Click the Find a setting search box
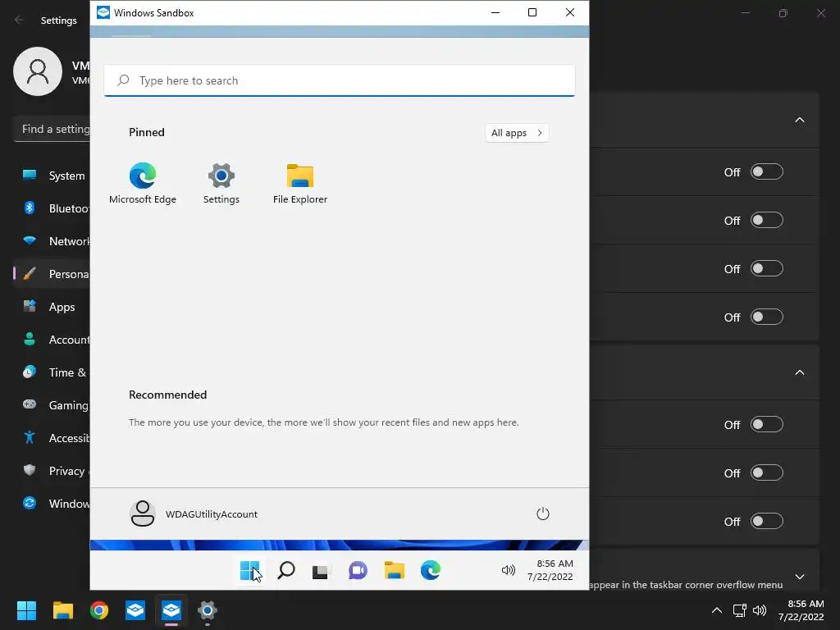840x630 pixels. point(52,129)
